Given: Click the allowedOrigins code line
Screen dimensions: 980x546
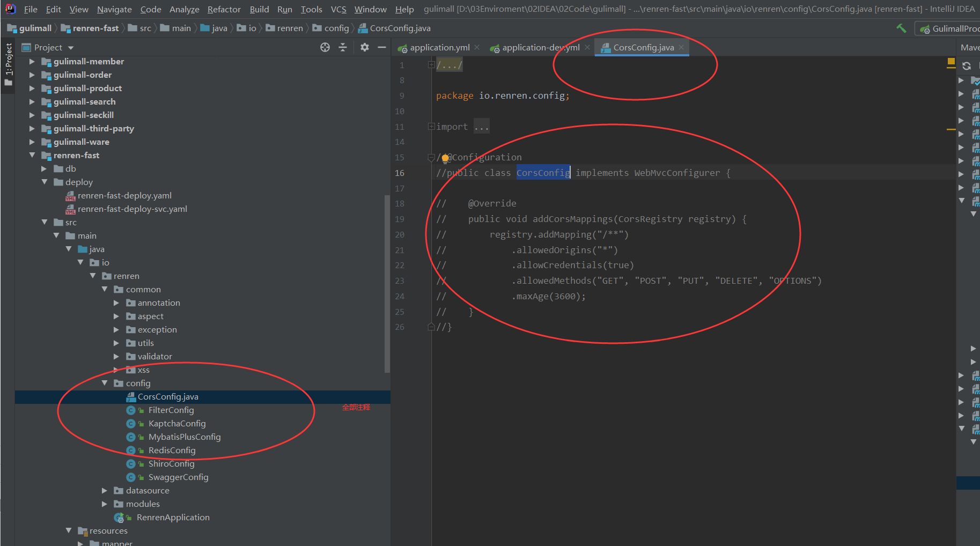Looking at the screenshot, I should tap(564, 250).
